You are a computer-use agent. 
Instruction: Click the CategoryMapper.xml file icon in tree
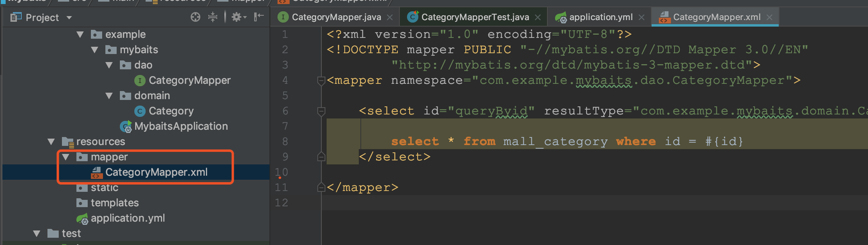tap(97, 173)
